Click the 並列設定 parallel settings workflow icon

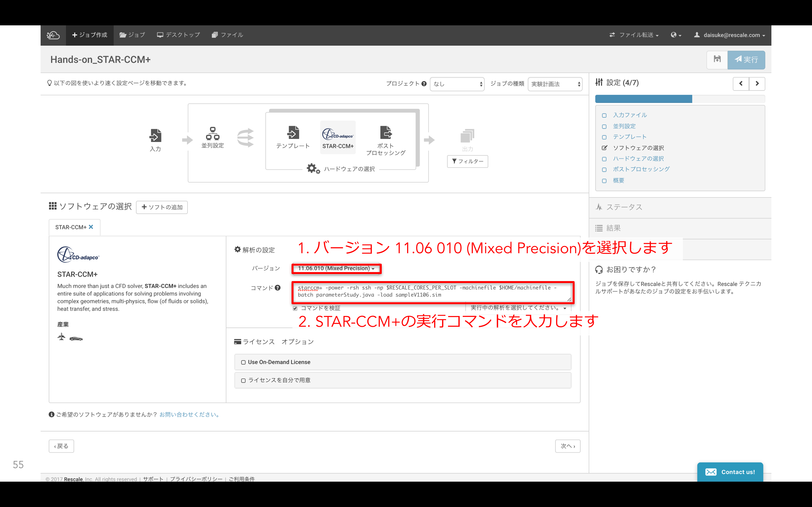coord(212,134)
